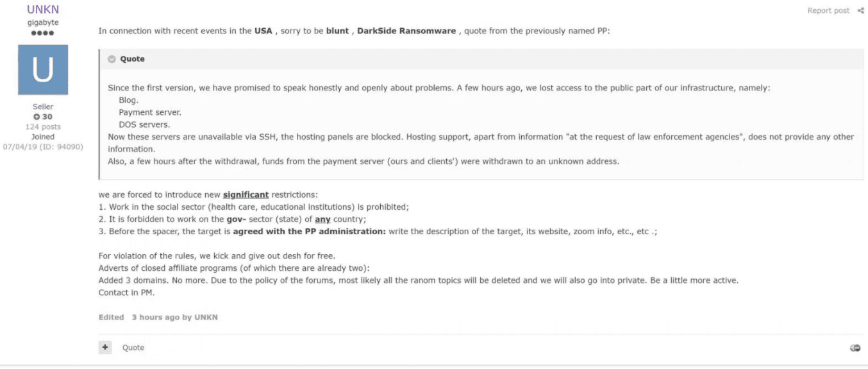Click the four rank dots under gigabyte

[x=42, y=33]
